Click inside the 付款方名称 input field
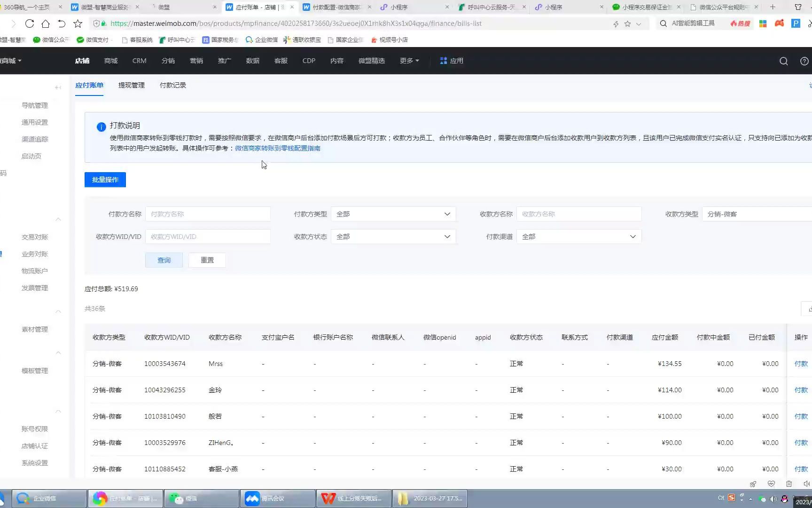 coord(208,214)
